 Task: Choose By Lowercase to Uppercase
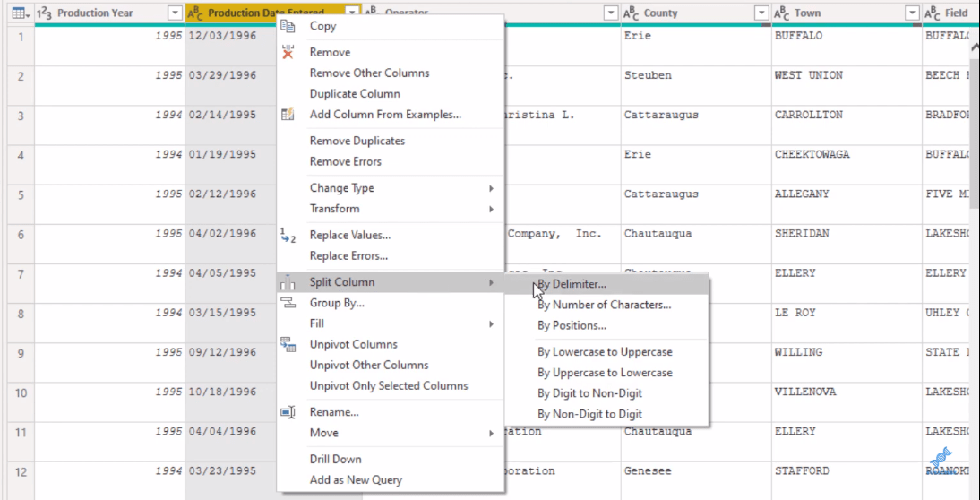[x=606, y=352]
